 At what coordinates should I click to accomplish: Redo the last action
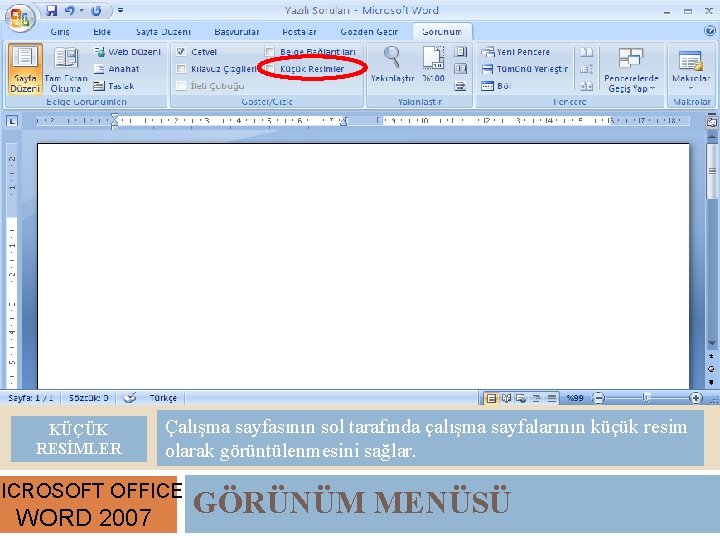click(96, 10)
